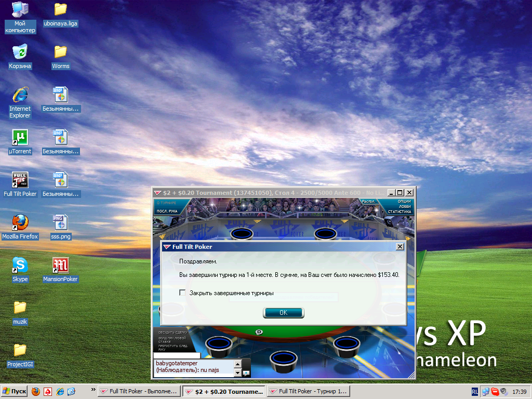Viewport: 532px width, 399px height.
Task: Open Опции in the tournament window
Action: (x=404, y=201)
